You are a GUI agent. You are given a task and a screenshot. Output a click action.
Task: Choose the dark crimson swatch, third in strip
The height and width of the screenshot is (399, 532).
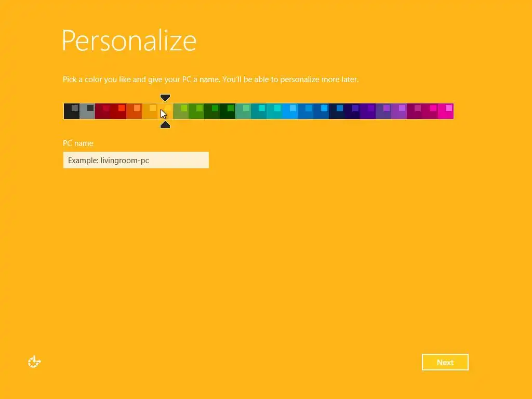(103, 111)
